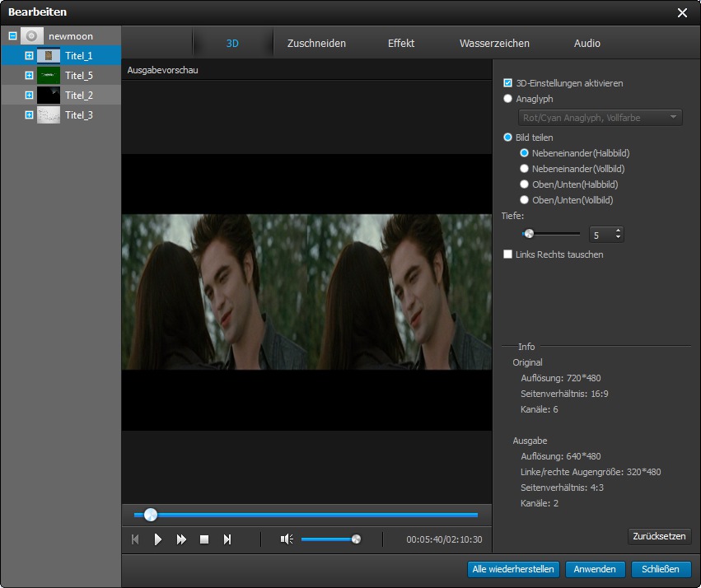
Task: Choose Oben/Unten(Vollbild) mode
Action: click(x=524, y=200)
